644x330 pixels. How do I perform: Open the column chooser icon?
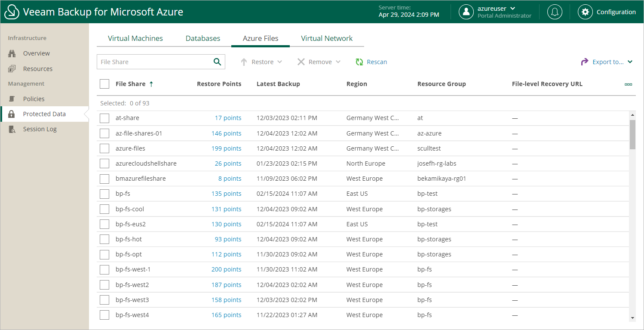tap(629, 84)
